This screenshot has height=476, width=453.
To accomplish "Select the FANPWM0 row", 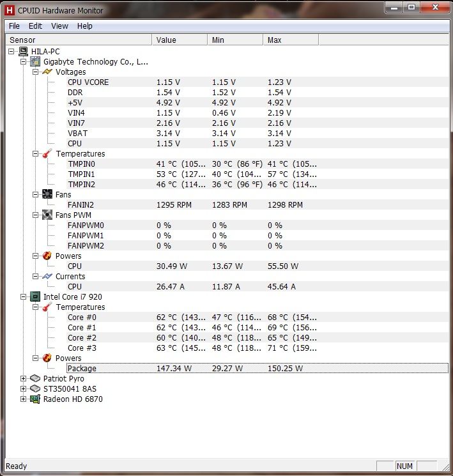I will 257,226.
